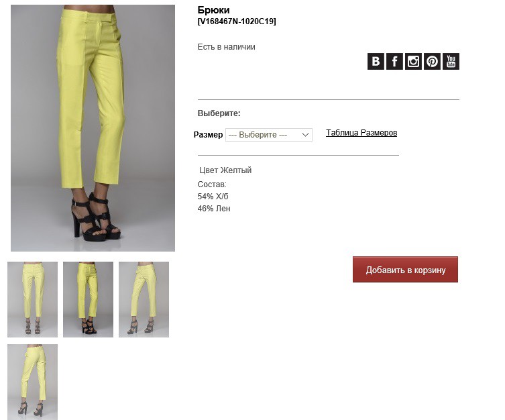Screen dimensions: 505x420
Task: Click the Есть в наличии availability text
Action: coord(227,47)
